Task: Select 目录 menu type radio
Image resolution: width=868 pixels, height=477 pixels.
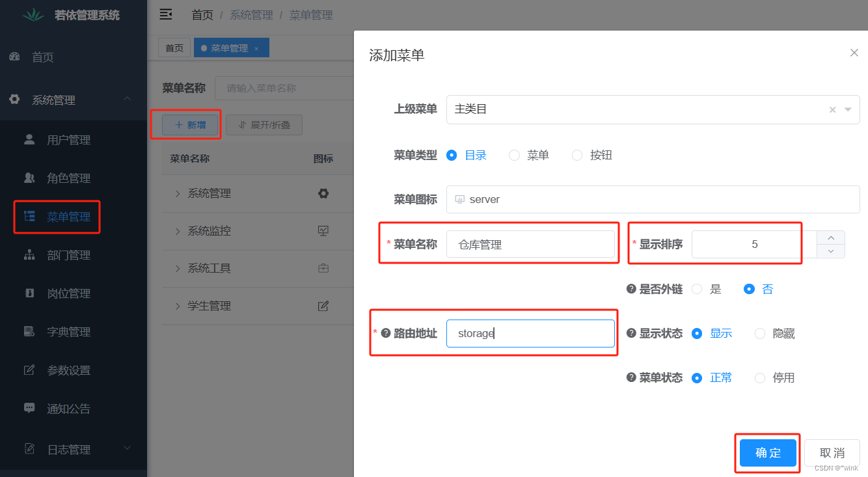Action: (452, 155)
